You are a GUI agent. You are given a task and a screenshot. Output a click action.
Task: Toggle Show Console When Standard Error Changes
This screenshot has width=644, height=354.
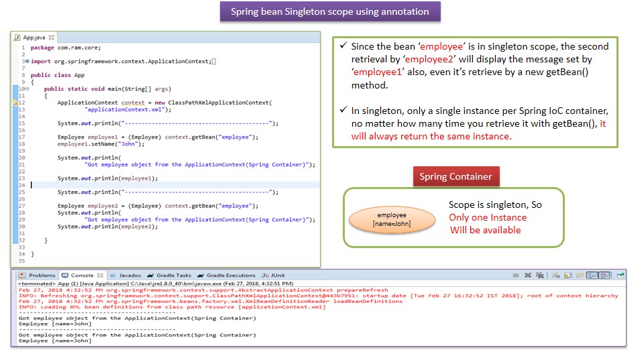coord(604,276)
